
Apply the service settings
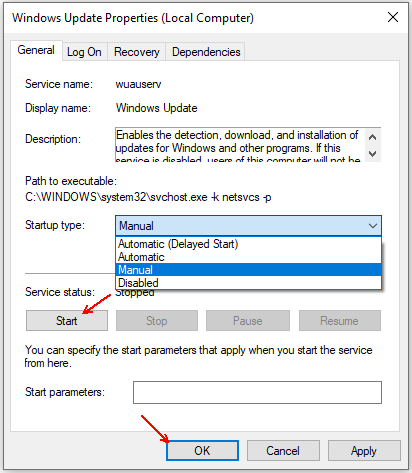(364, 451)
